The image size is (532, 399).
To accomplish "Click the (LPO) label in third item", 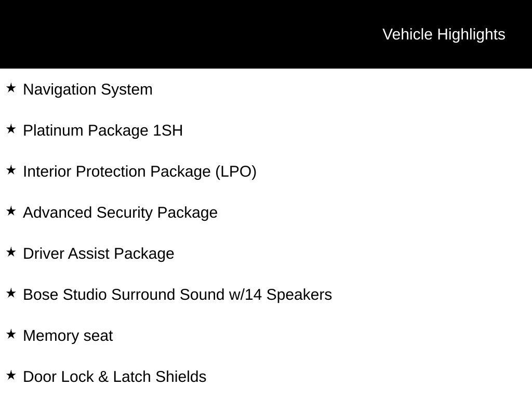I will 236,171.
